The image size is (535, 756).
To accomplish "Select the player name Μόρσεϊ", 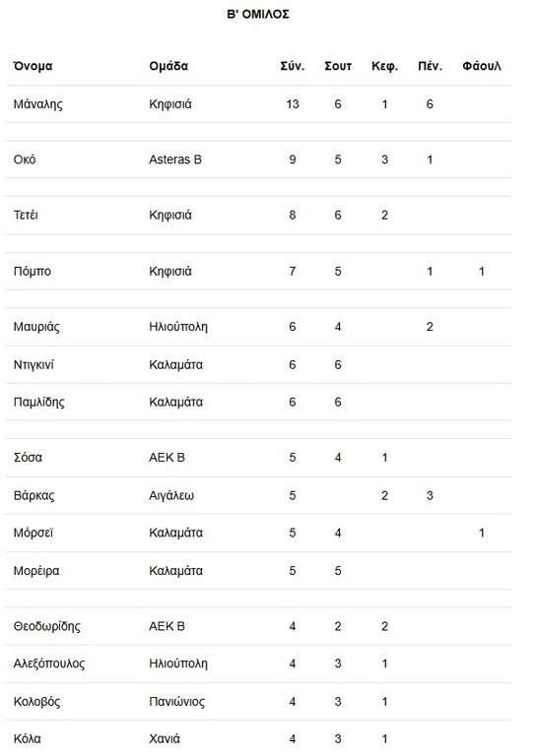I will pyautogui.click(x=33, y=533).
